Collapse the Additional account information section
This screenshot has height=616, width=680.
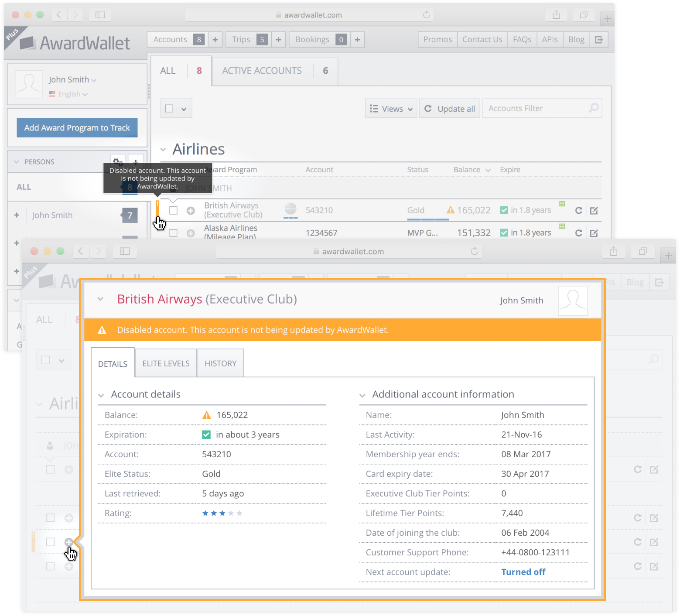[362, 395]
